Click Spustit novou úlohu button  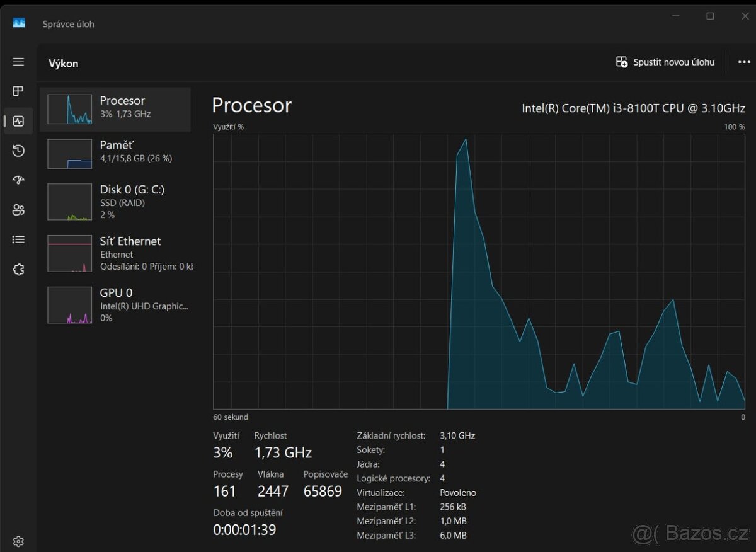point(665,62)
